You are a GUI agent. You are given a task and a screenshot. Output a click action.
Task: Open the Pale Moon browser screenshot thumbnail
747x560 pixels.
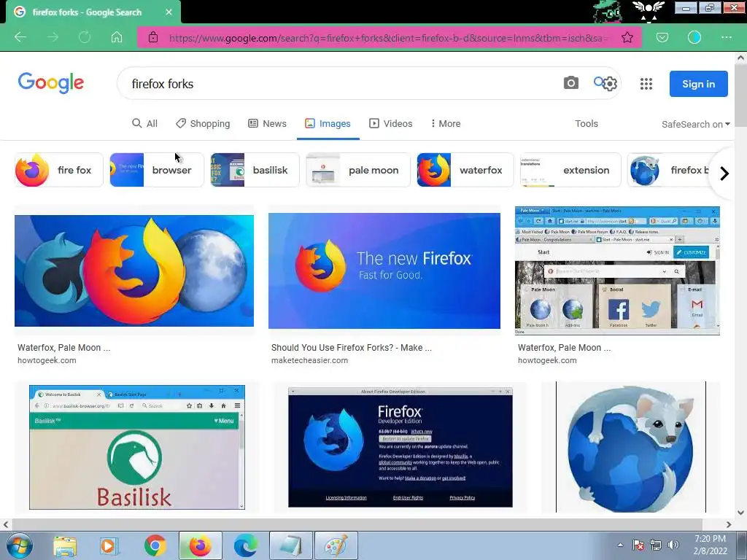coord(617,271)
